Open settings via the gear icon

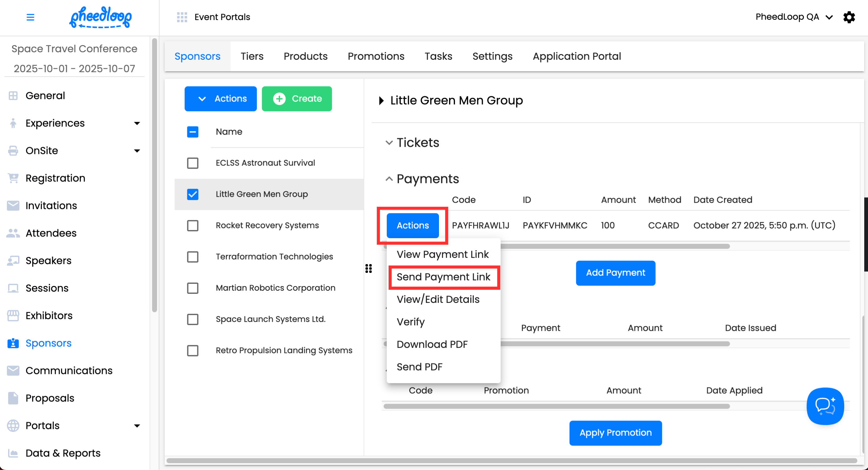click(x=849, y=17)
